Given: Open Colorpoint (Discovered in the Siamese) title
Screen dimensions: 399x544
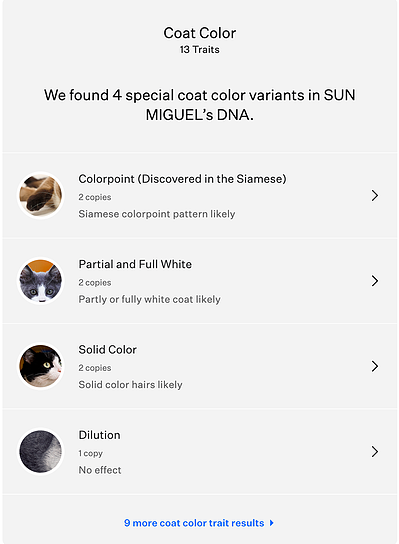Looking at the screenshot, I should [182, 179].
